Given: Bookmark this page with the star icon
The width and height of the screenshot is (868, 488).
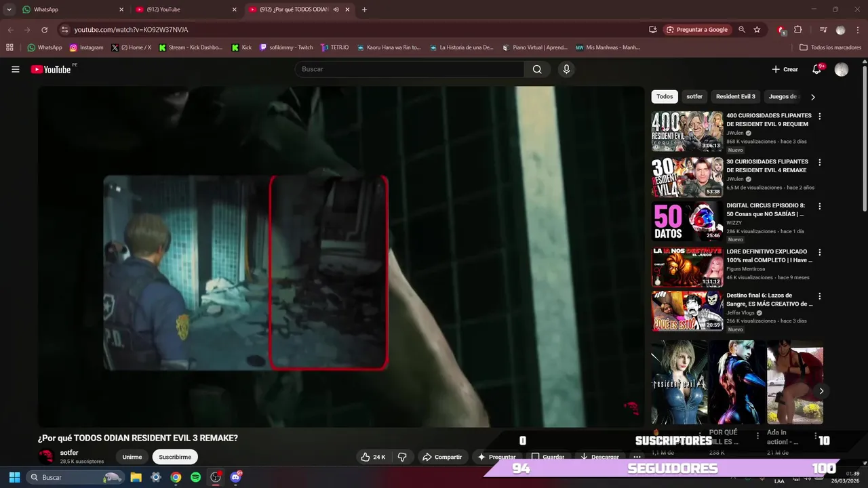Looking at the screenshot, I should (x=757, y=30).
